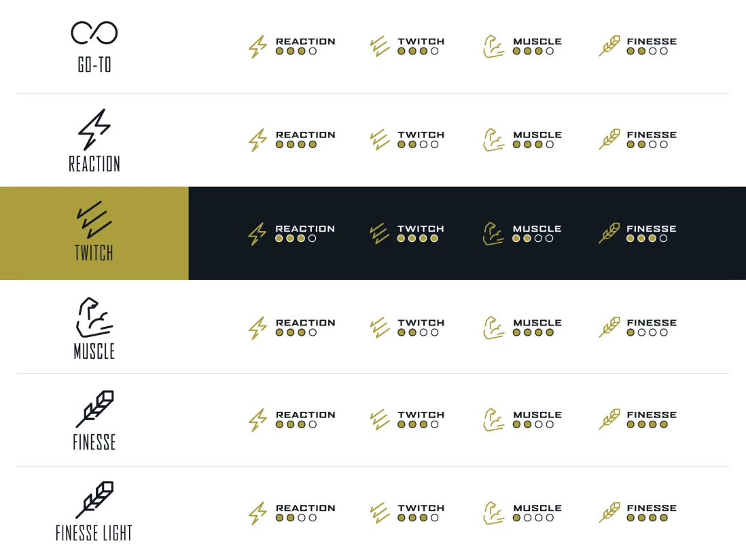Viewport: 746px width, 560px height.
Task: Click the gold muscle icon in the Reaction row
Action: 494,140
